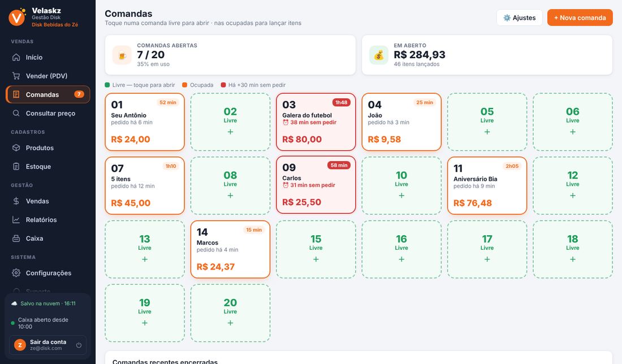Viewport: 622px width, 364px height.
Task: Open comanda 04 João
Action: pos(401,122)
